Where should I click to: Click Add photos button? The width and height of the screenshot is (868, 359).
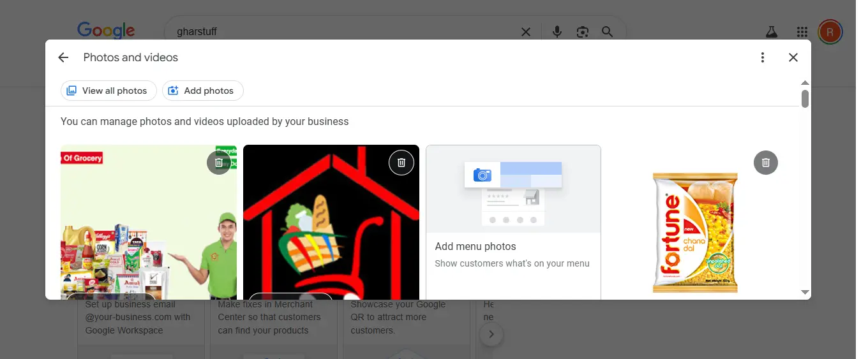coord(203,91)
